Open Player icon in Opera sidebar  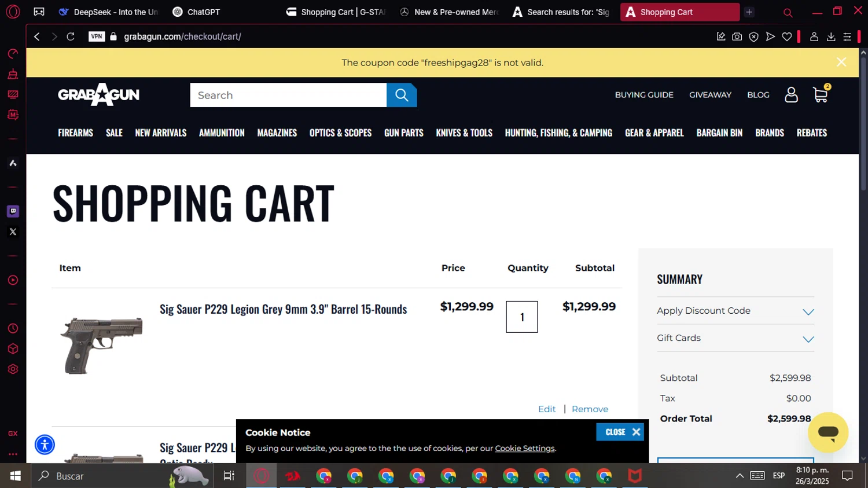pyautogui.click(x=13, y=280)
